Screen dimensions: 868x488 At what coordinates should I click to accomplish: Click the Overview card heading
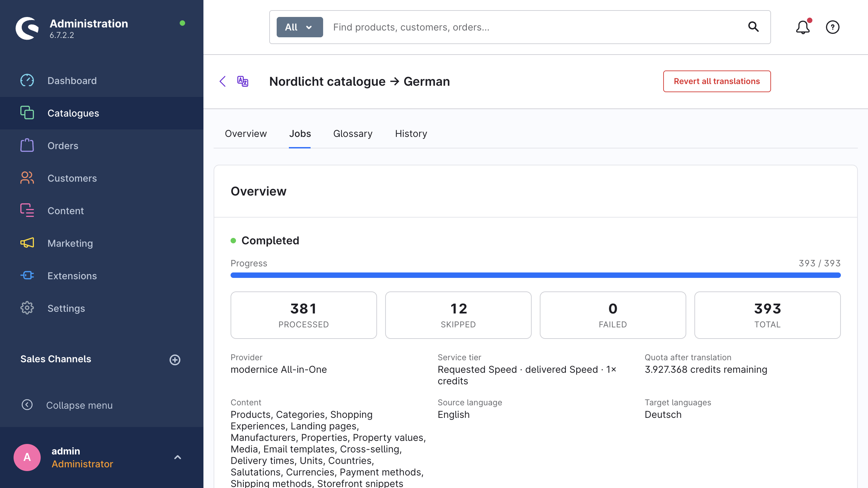[x=258, y=191]
